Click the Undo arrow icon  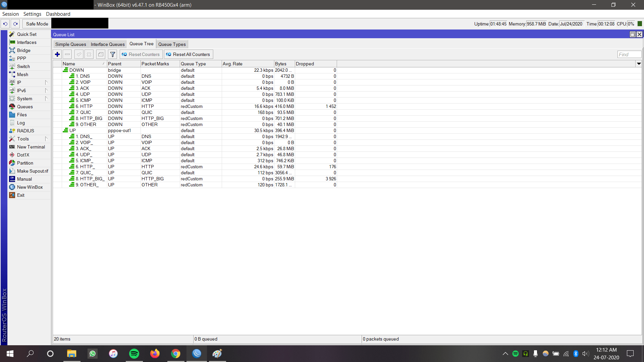[5, 24]
